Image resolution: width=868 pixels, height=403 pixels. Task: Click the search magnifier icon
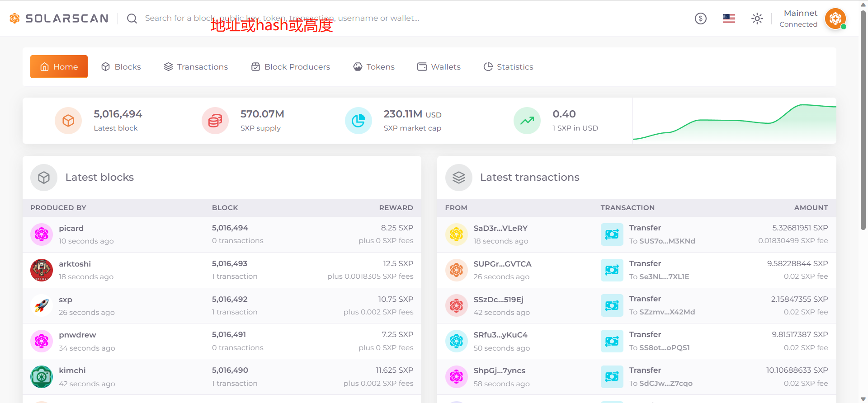[132, 19]
